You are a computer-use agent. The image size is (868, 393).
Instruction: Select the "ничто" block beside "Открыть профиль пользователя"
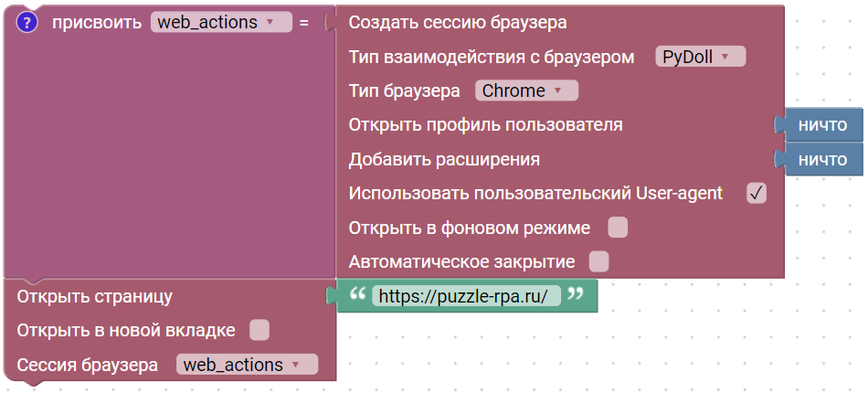pos(822,125)
